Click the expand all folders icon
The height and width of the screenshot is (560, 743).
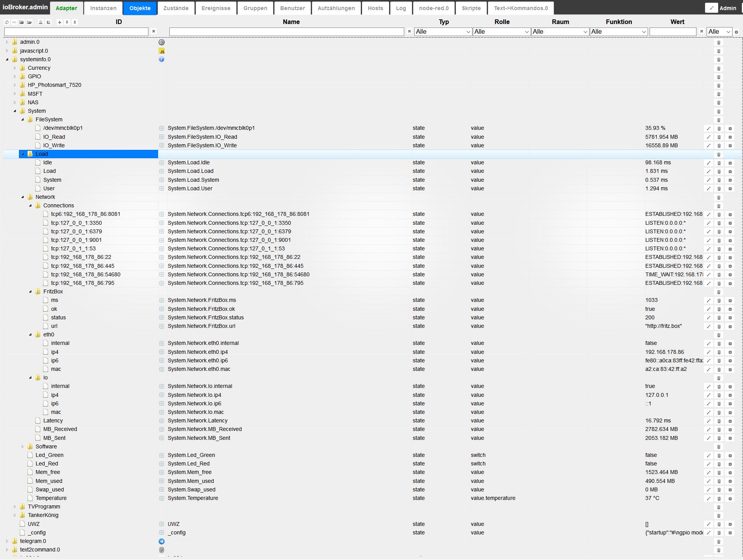[29, 22]
